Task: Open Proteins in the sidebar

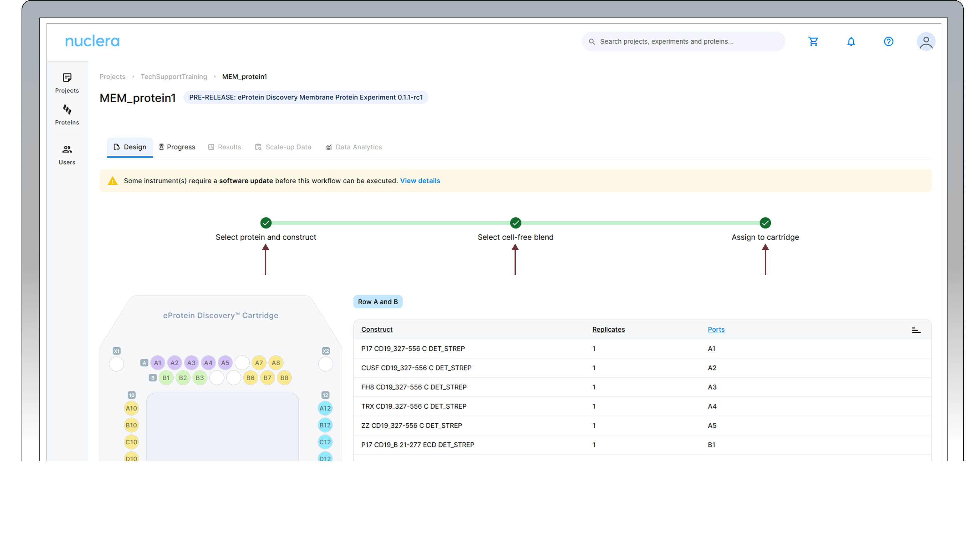Action: tap(67, 115)
